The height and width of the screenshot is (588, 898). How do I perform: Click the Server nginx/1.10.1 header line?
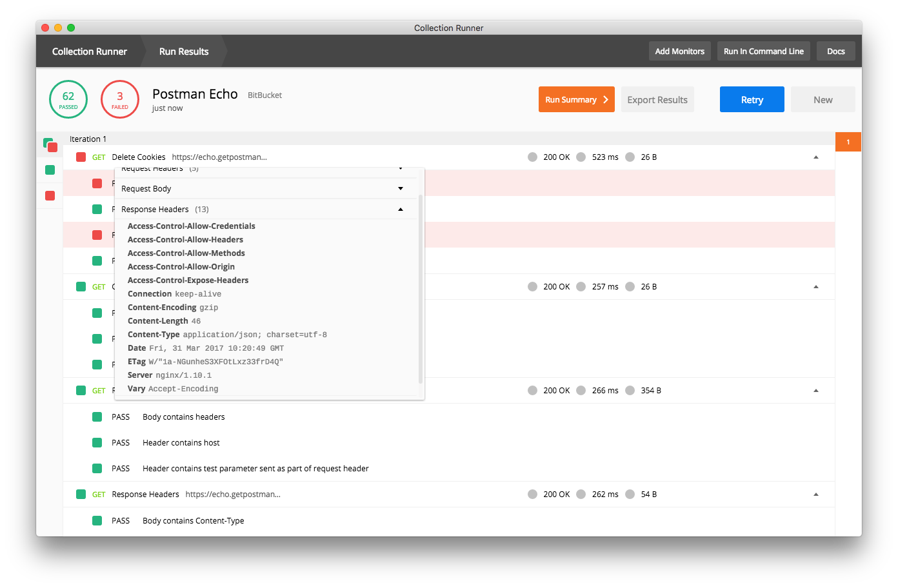pyautogui.click(x=170, y=375)
